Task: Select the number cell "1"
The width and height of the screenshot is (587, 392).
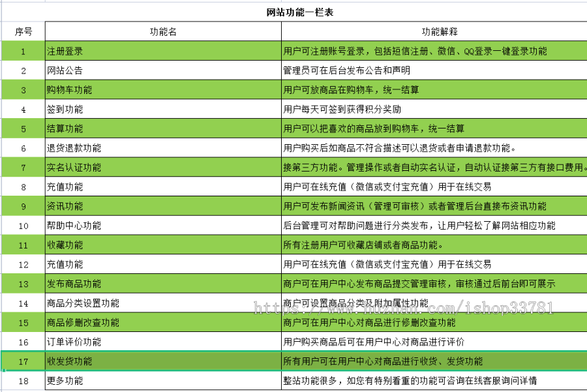Action: [23, 51]
